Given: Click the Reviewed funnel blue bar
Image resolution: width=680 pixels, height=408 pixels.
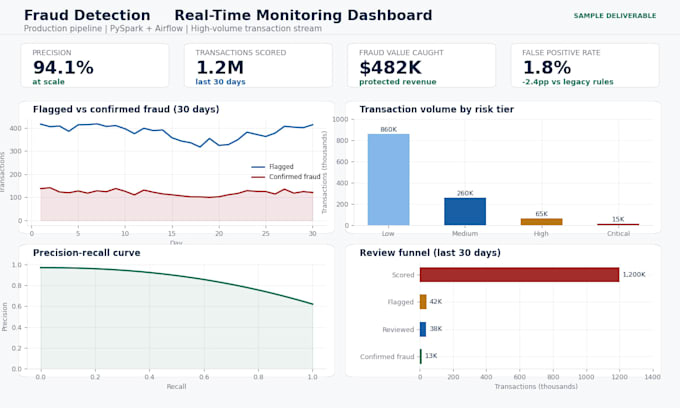Looking at the screenshot, I should [423, 329].
